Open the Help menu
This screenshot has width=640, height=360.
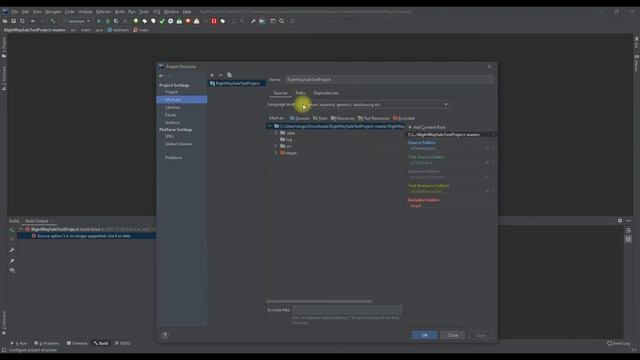pyautogui.click(x=187, y=12)
